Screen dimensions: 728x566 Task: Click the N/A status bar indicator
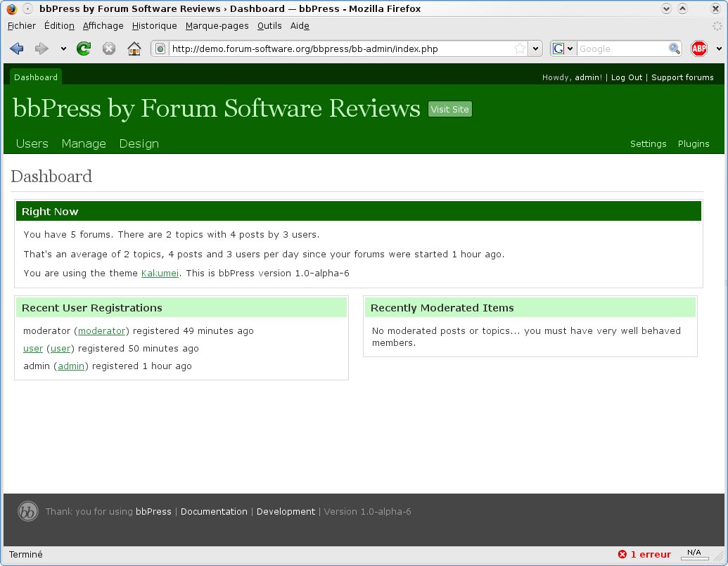coord(694,553)
